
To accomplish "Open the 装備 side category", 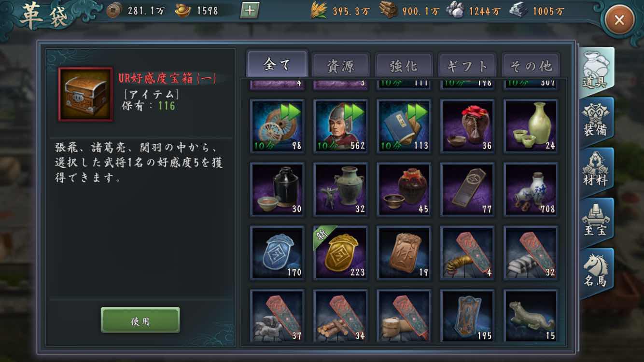I will 596,121.
